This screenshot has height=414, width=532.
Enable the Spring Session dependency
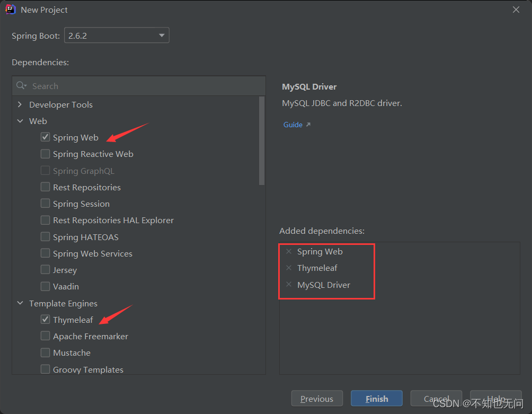[x=45, y=203]
